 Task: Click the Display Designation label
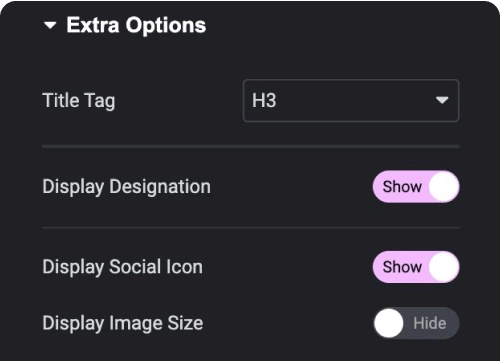pos(126,187)
